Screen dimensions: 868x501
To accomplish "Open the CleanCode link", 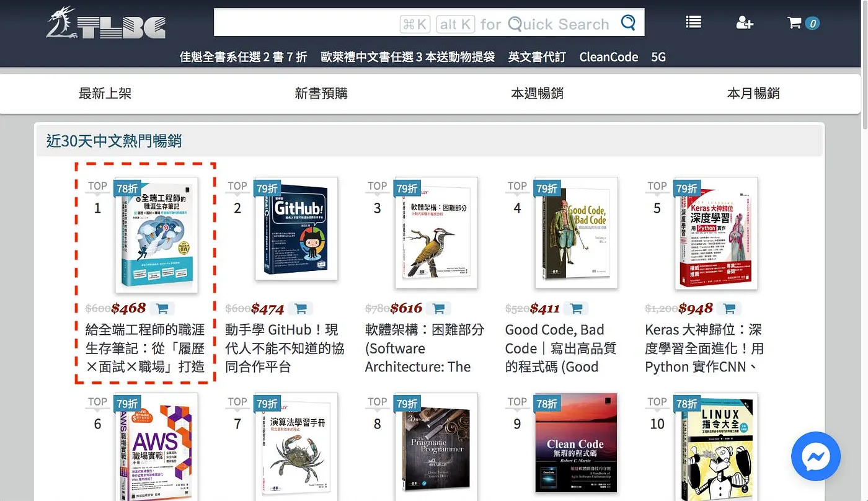I will point(609,57).
